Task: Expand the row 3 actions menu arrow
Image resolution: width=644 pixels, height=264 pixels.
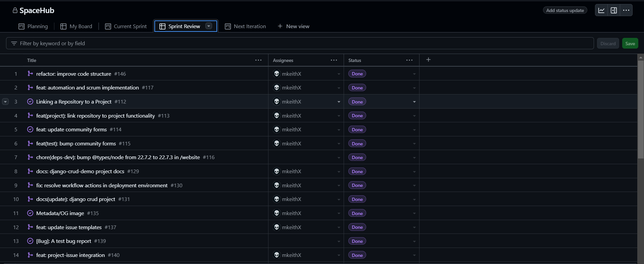Action: click(5, 102)
